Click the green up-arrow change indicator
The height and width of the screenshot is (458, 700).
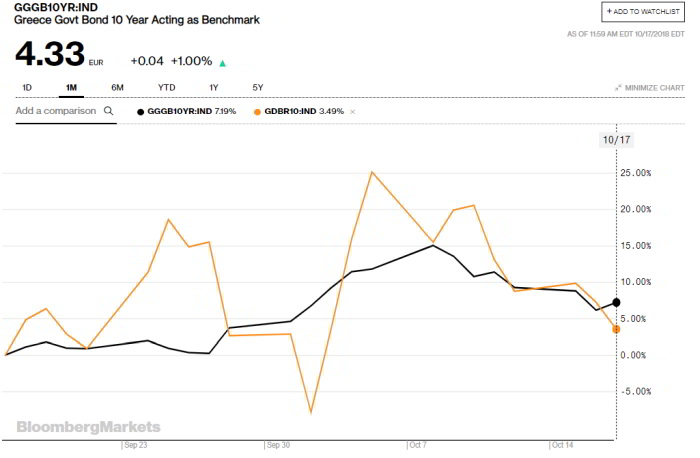pos(223,63)
